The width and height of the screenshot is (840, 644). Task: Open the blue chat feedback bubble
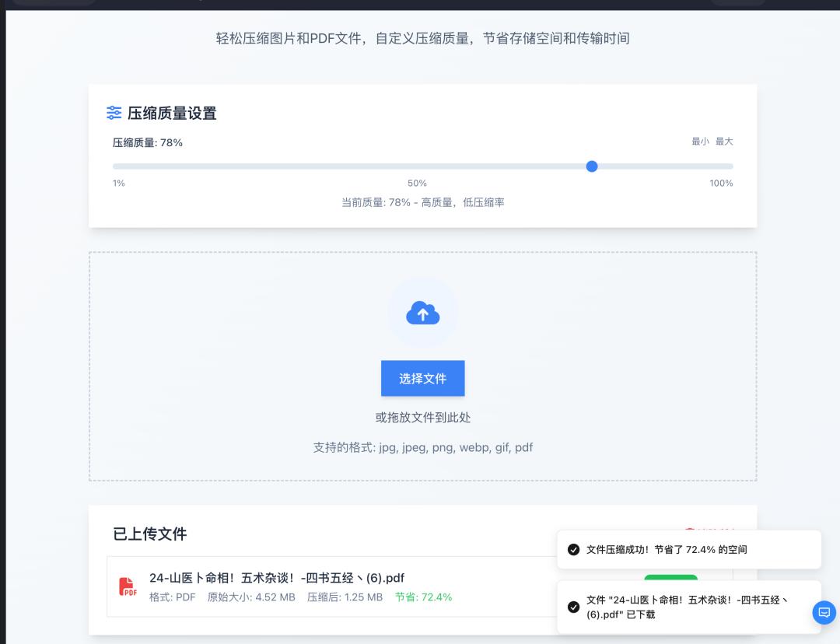[824, 613]
